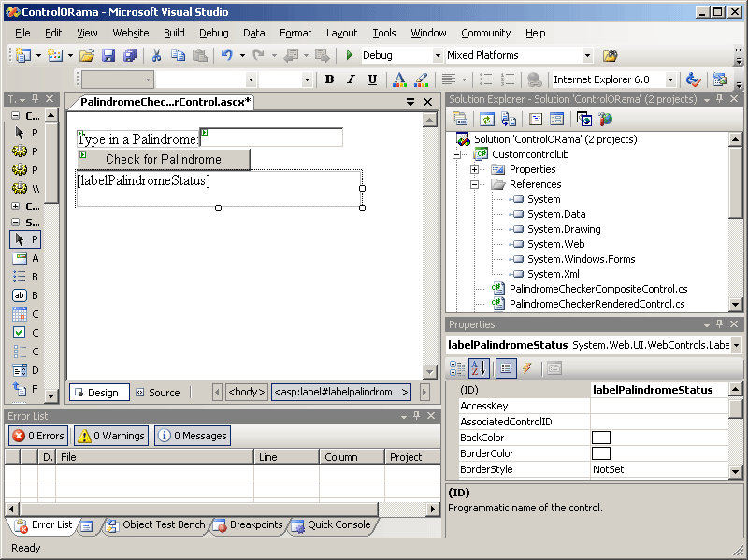748x560 pixels.
Task: Toggle Bold formatting in the toolbar
Action: pos(329,79)
